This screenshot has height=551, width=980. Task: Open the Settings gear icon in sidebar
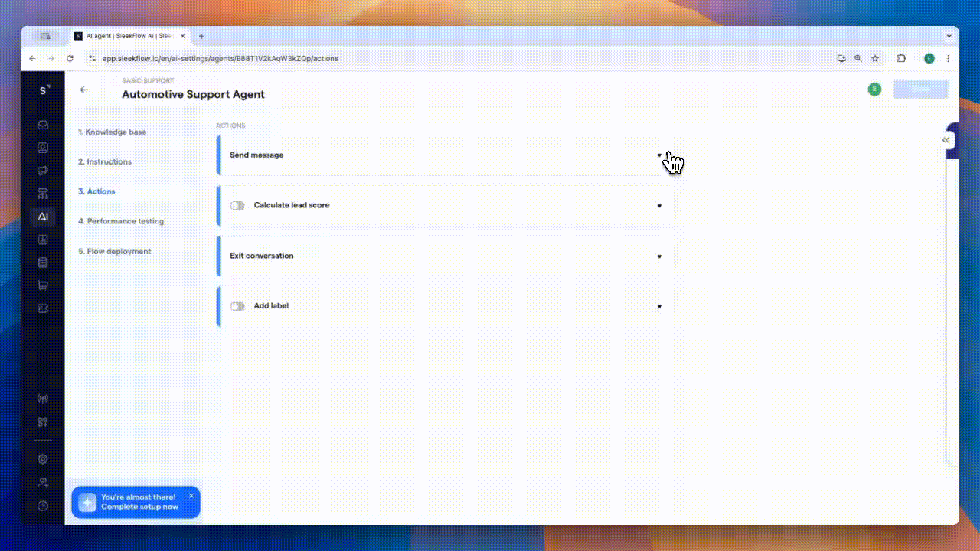43,459
